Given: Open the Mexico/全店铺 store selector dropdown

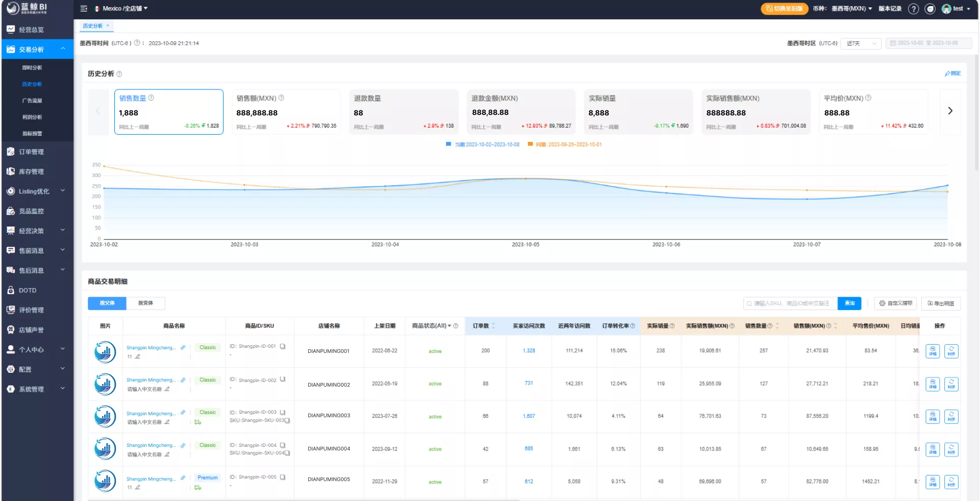Looking at the screenshot, I should (x=121, y=9).
